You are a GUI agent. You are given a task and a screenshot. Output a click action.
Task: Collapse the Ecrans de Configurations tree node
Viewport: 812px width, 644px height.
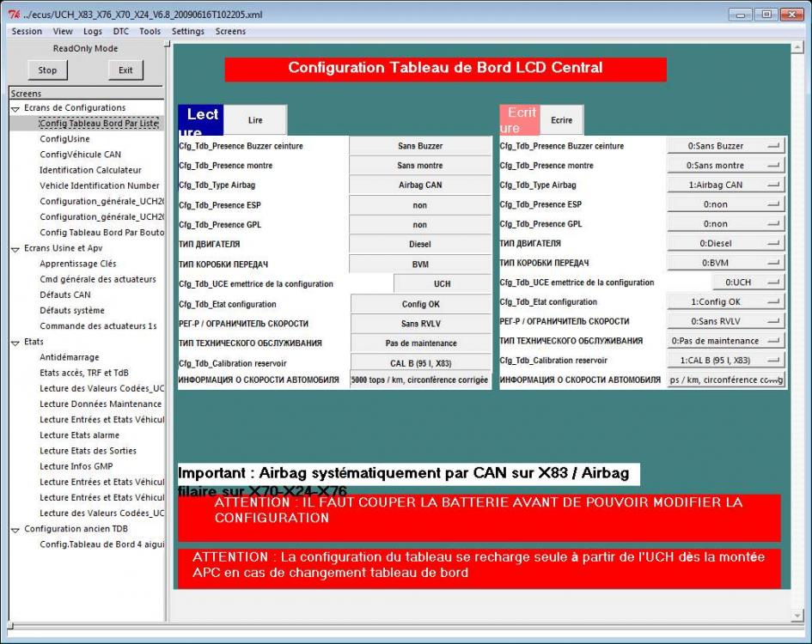[15, 109]
